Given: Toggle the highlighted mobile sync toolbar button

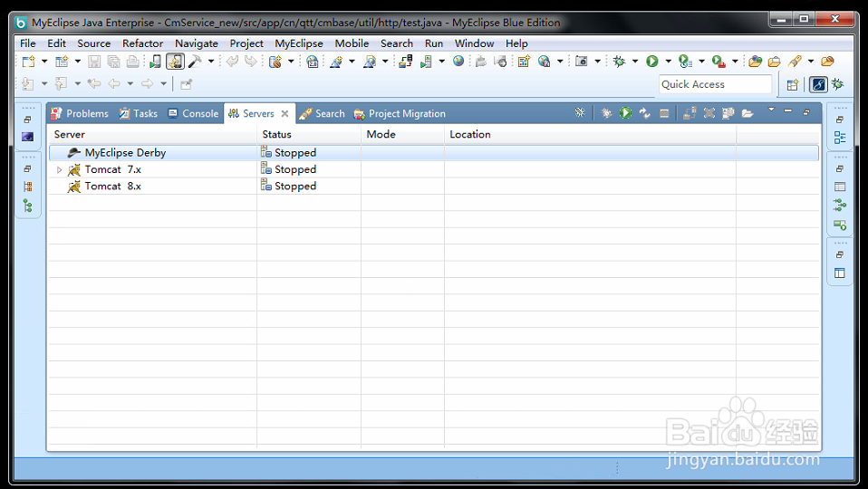Looking at the screenshot, I should (x=176, y=62).
